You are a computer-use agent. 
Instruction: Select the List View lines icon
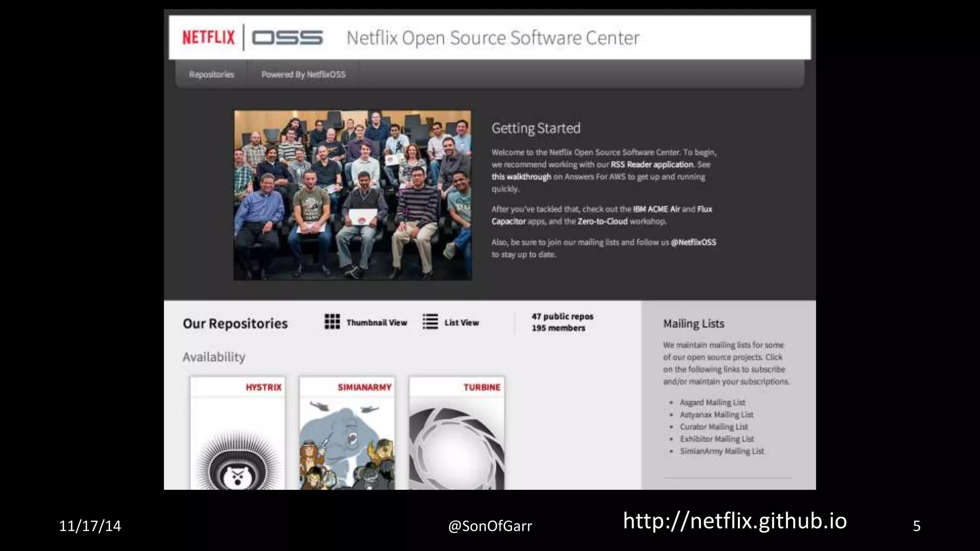tap(430, 322)
